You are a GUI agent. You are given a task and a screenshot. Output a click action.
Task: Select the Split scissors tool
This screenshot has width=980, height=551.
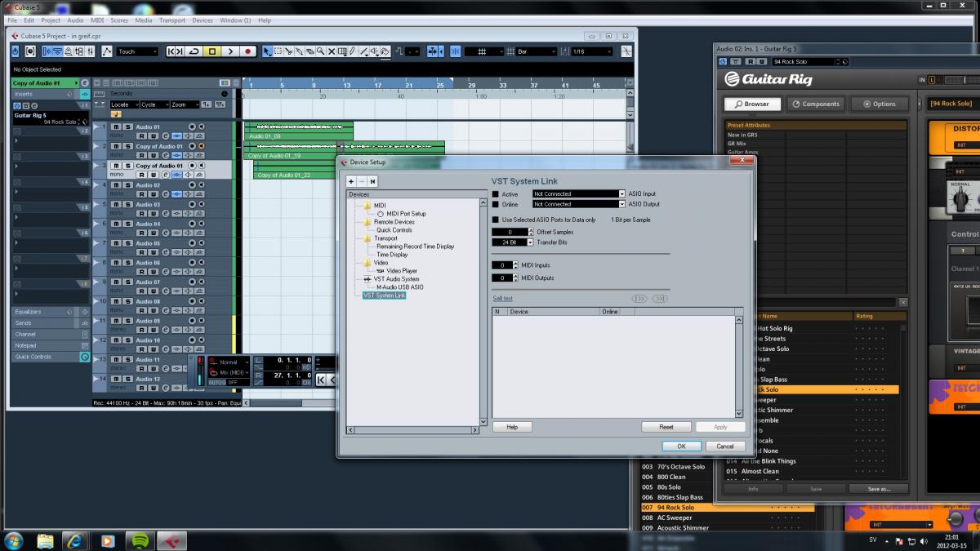pos(288,51)
